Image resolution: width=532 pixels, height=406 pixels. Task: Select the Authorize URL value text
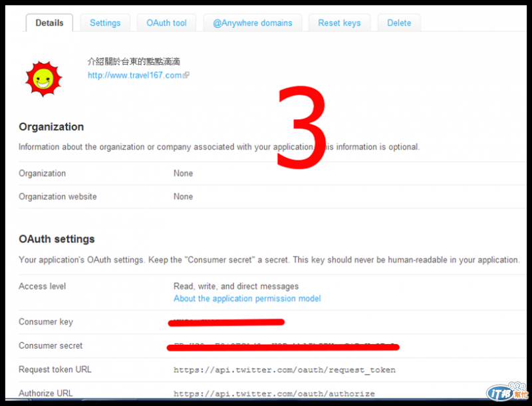coord(274,393)
